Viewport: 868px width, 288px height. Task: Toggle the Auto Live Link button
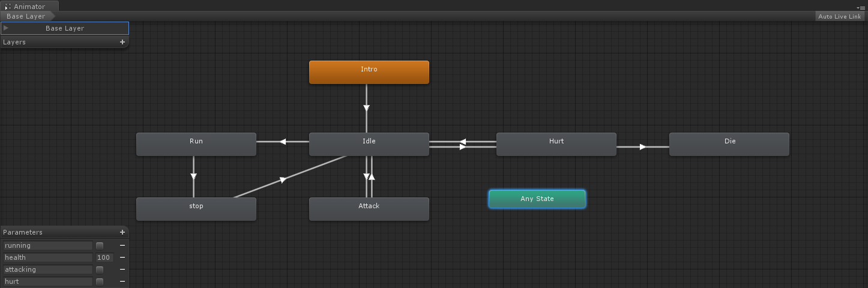click(839, 16)
